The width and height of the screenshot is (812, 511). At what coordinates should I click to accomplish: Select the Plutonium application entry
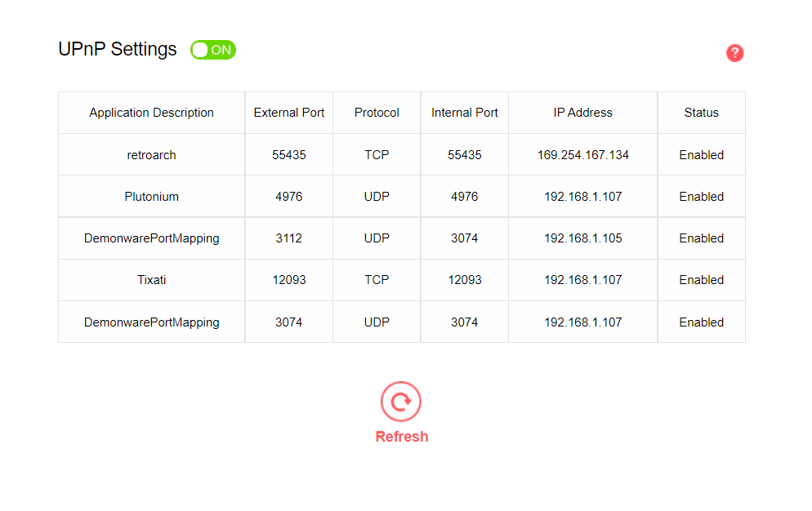151,197
